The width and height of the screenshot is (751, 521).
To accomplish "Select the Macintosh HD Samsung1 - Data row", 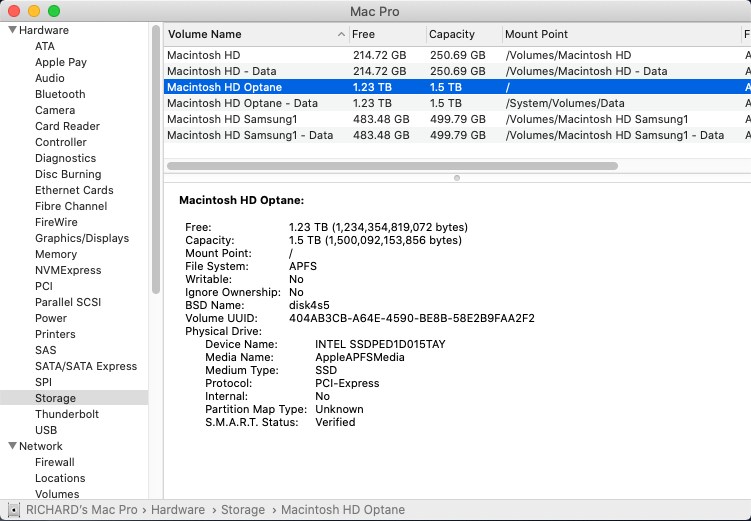I will [457, 135].
